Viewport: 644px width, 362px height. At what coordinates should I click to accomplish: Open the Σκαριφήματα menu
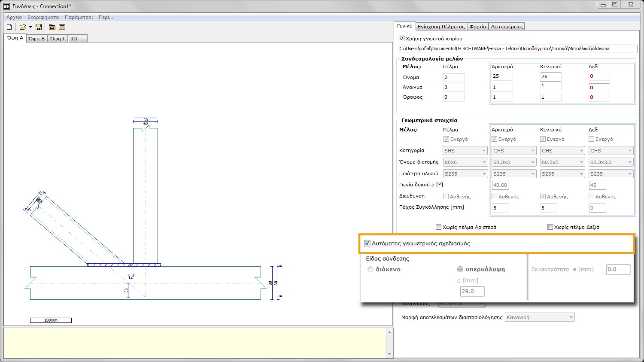(x=43, y=17)
